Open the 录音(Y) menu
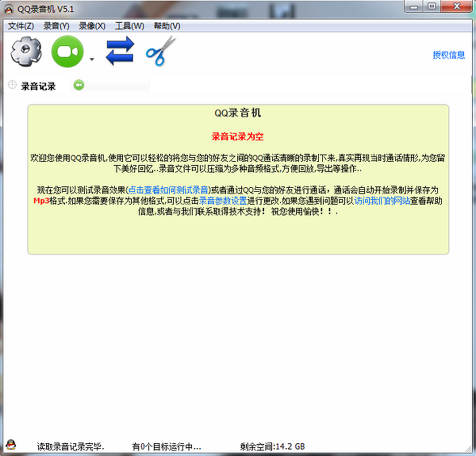This screenshot has height=456, width=476. [56, 26]
